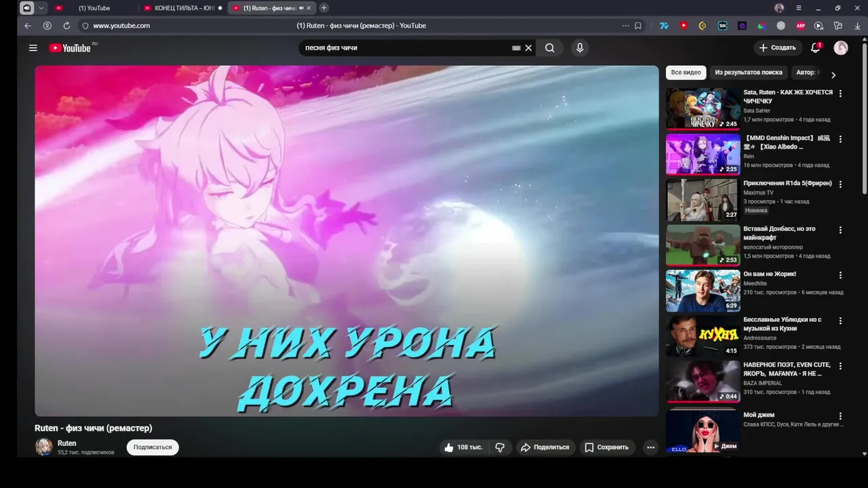Image resolution: width=868 pixels, height=488 pixels.
Task: Open Yandex account icon in toolbar
Action: click(47, 26)
